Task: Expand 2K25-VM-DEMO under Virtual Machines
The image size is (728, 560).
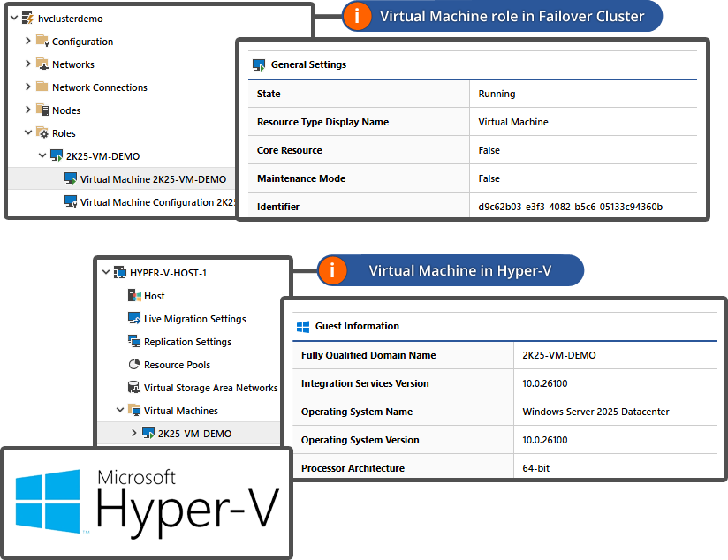Action: 134,433
